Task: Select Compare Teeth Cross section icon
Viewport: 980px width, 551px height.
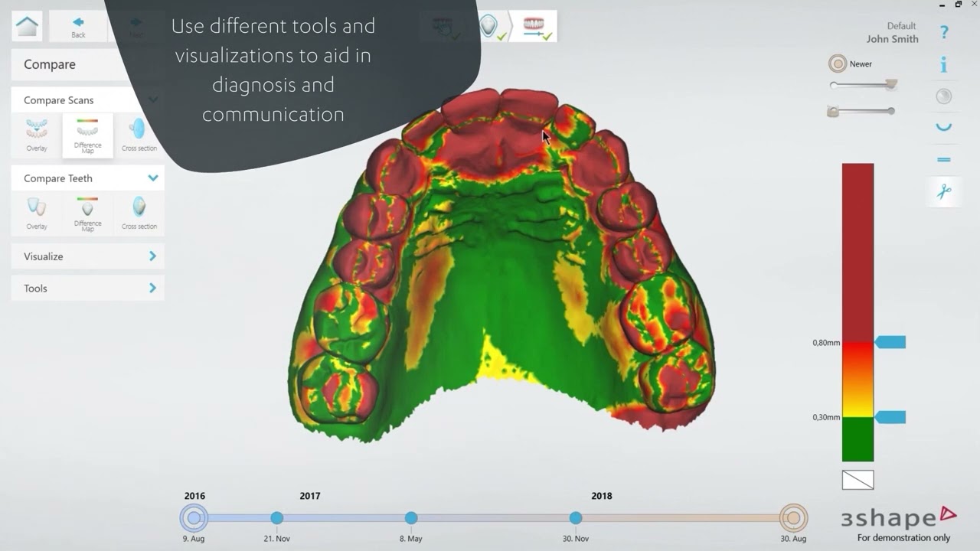Action: pyautogui.click(x=139, y=213)
